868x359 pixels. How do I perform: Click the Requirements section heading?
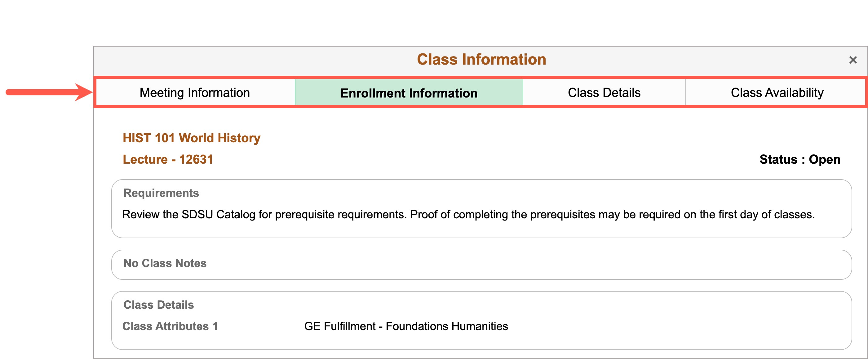coord(161,193)
